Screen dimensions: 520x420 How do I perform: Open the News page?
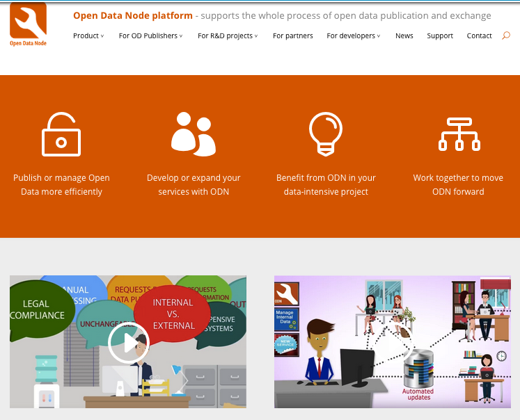point(404,35)
